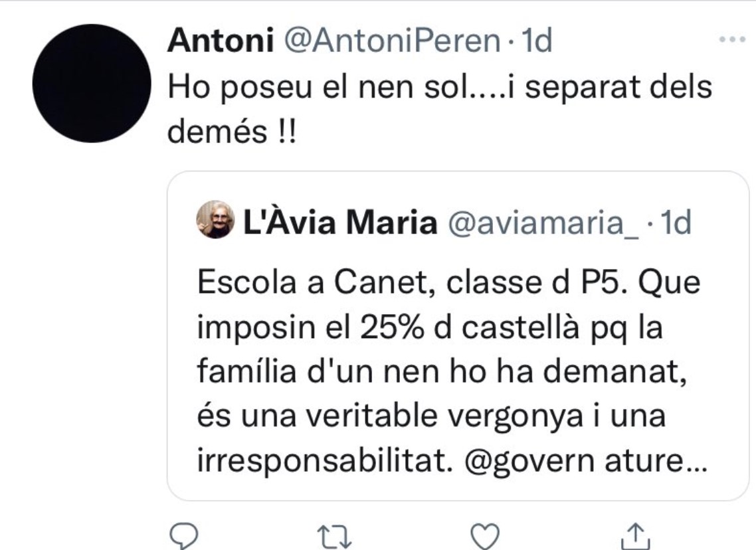Click the 1d timestamp on Antoni's tweet
Image resolution: width=756 pixels, height=550 pixels.
coord(537,42)
